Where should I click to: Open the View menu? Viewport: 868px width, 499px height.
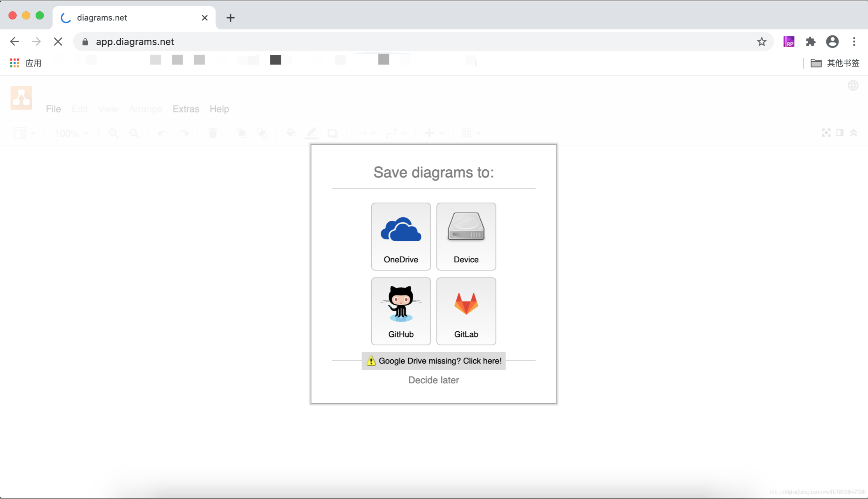click(108, 109)
